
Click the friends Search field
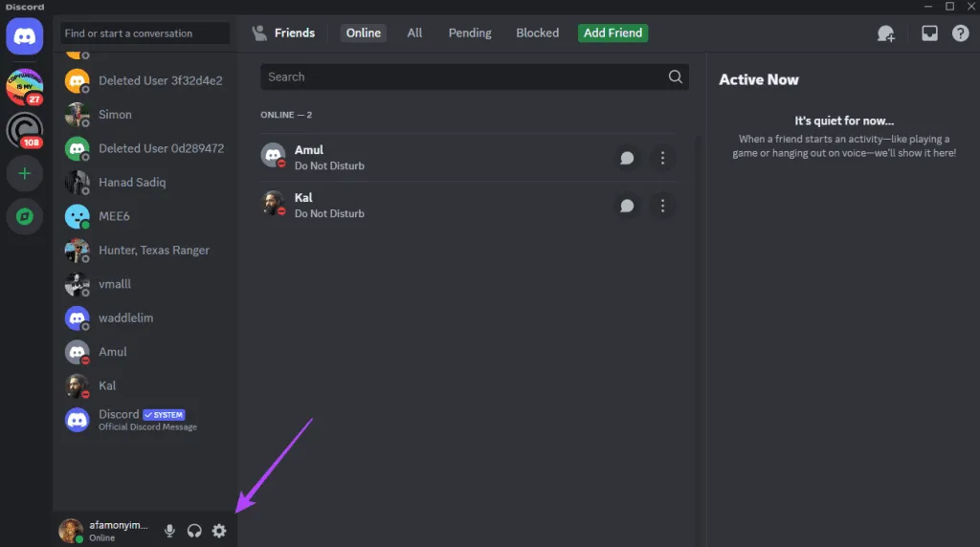(x=464, y=77)
